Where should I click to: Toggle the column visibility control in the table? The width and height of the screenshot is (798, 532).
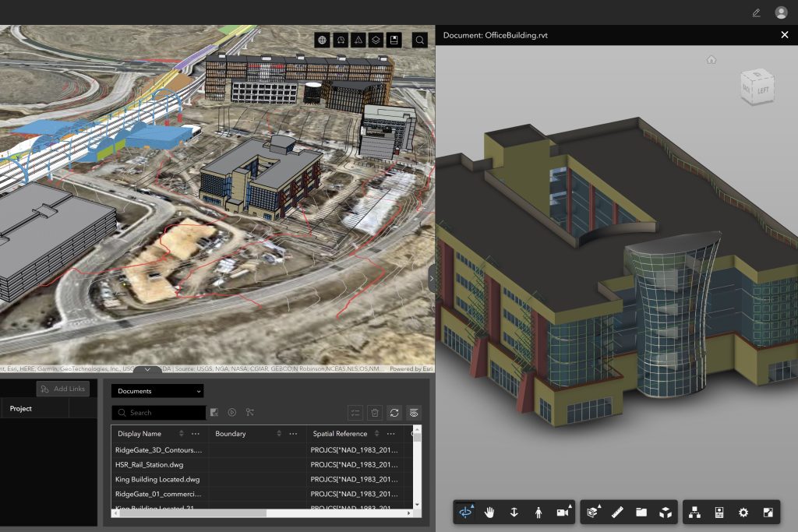pos(355,413)
